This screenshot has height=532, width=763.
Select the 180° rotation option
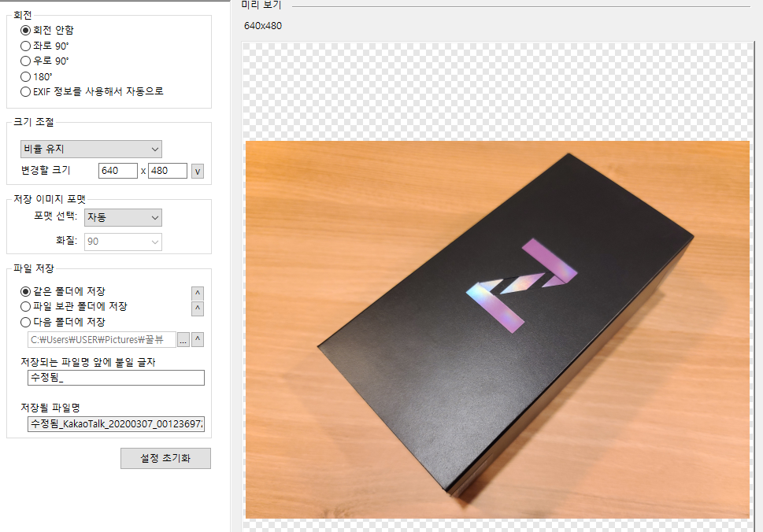36,76
